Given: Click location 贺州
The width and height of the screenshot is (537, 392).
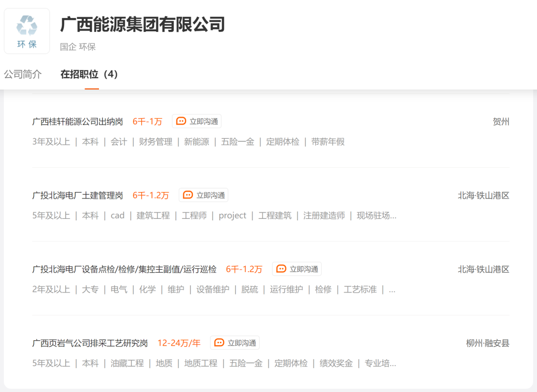Looking at the screenshot, I should [501, 122].
